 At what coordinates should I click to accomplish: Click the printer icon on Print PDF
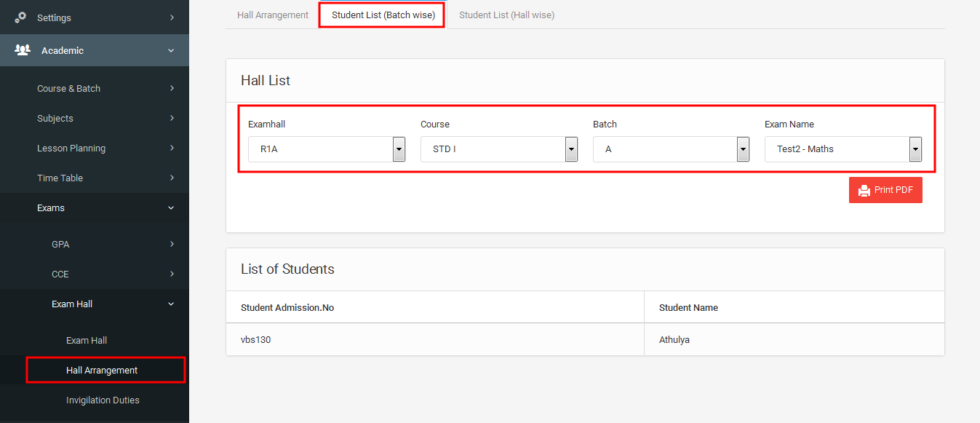864,190
